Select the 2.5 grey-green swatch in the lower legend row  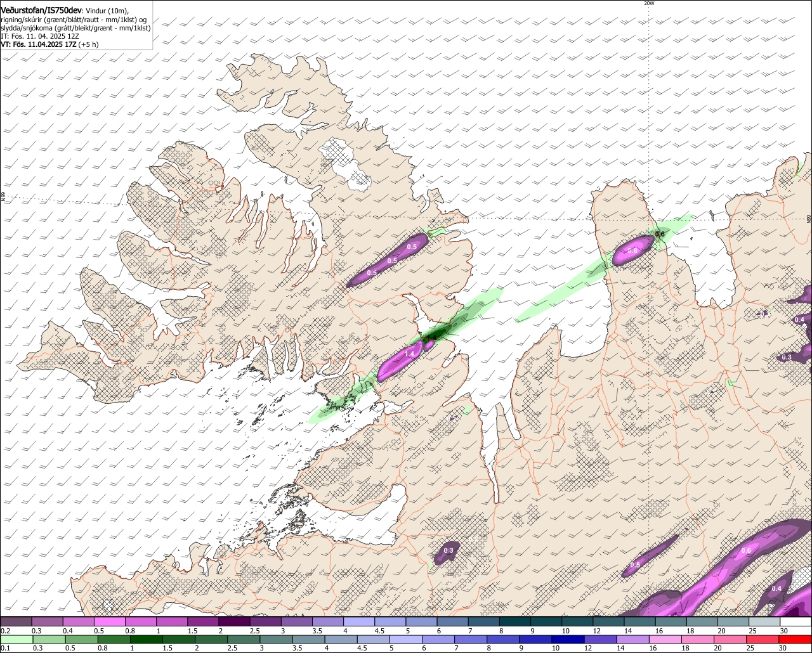pyautogui.click(x=244, y=639)
